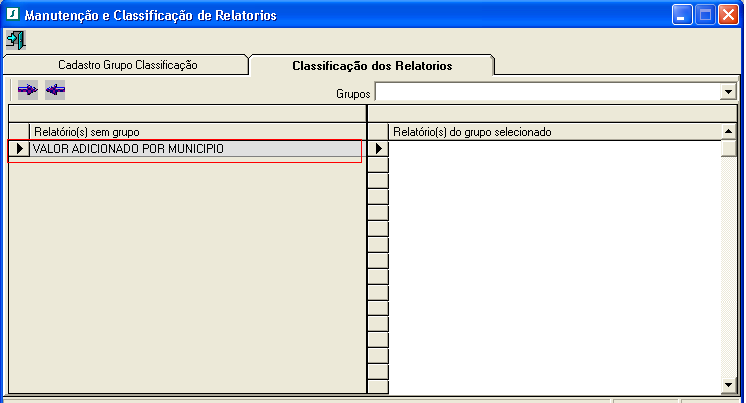Remove report from group with left arrow
746x403 pixels.
point(55,89)
